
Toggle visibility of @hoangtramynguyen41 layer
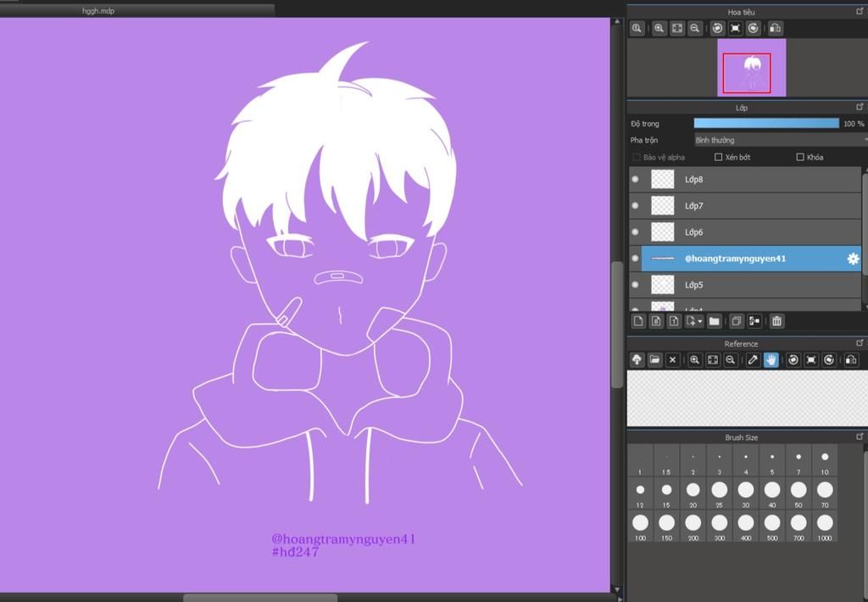click(x=636, y=259)
